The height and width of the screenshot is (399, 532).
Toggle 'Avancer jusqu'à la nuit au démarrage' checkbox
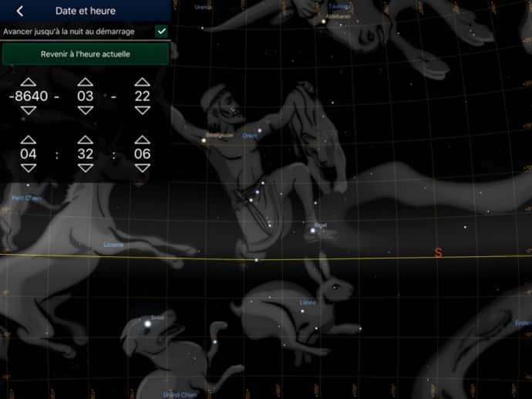pos(161,31)
